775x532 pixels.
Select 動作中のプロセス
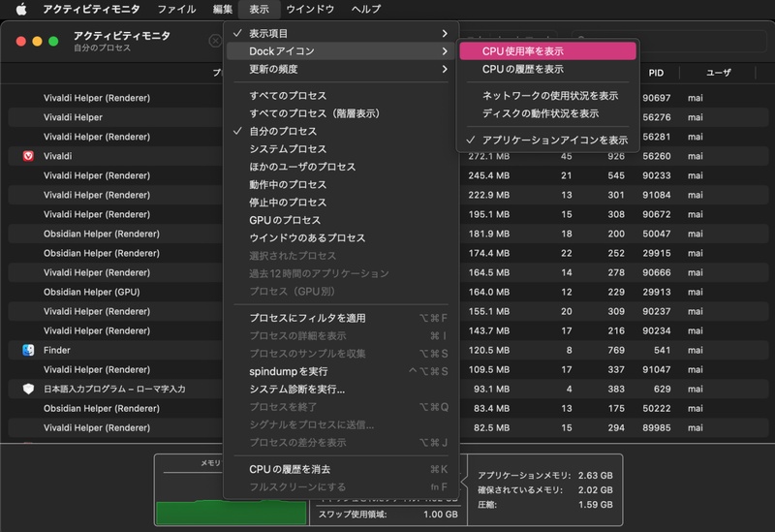click(341, 184)
